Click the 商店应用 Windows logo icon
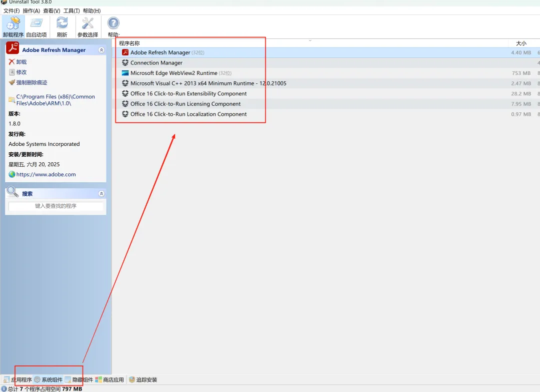 (x=98, y=380)
